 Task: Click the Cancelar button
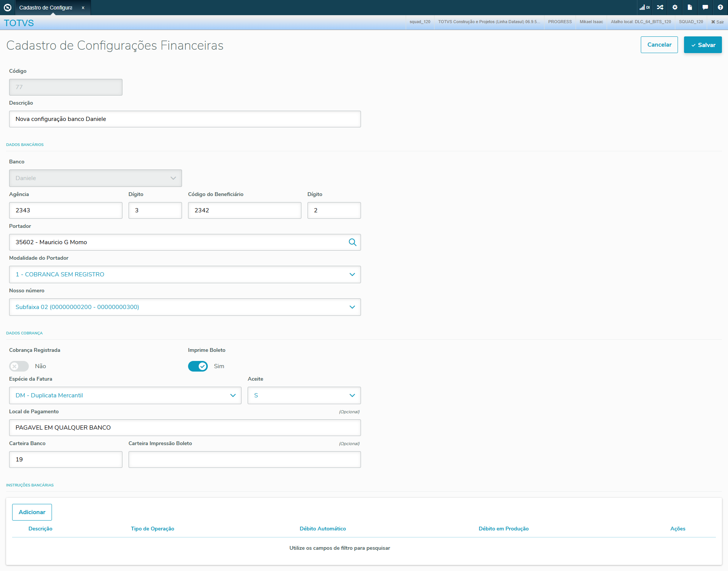point(659,45)
